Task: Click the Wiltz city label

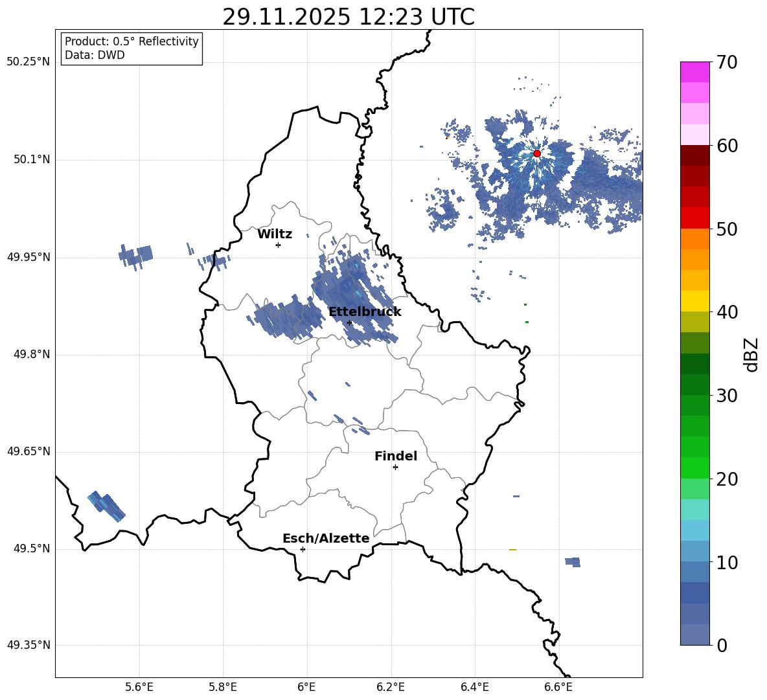Action: pyautogui.click(x=275, y=234)
